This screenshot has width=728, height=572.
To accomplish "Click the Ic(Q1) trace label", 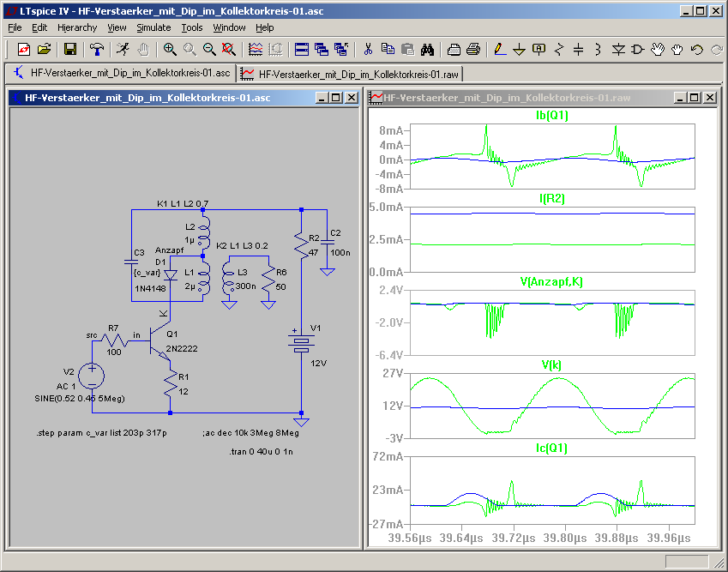I will (x=551, y=448).
